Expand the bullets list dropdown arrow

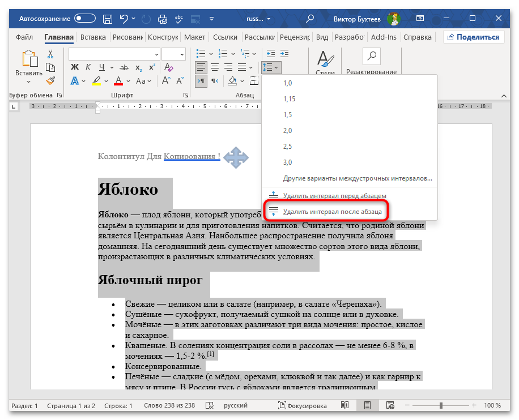coord(211,54)
